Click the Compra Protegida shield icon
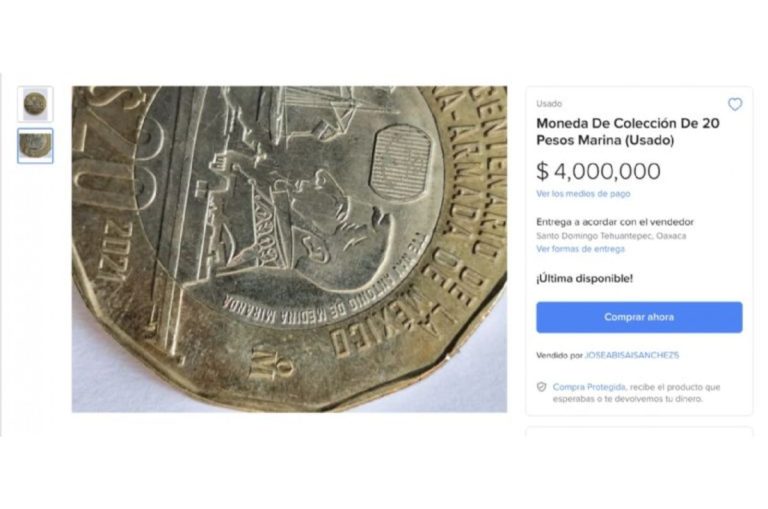The height and width of the screenshot is (509, 768). click(541, 387)
